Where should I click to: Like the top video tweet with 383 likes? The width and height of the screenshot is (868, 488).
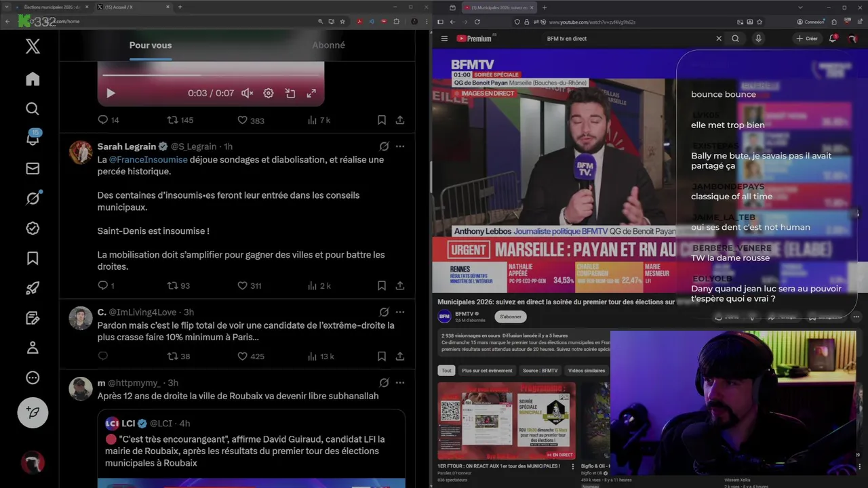[x=250, y=120]
